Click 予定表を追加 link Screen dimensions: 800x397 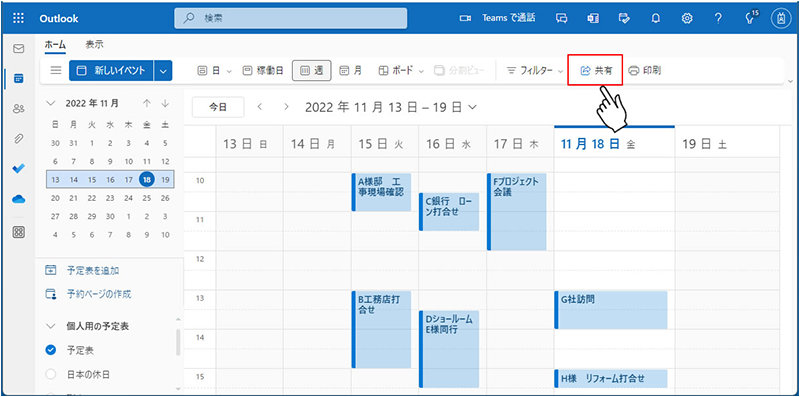[93, 270]
